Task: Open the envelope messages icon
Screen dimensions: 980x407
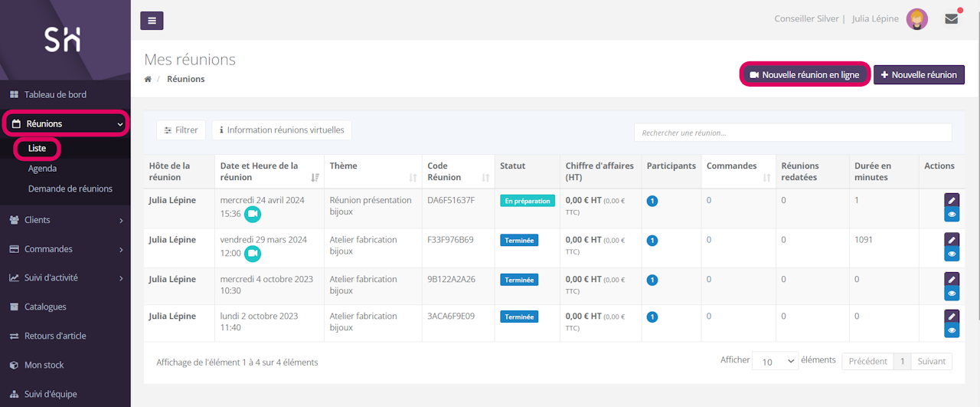Action: point(951,19)
